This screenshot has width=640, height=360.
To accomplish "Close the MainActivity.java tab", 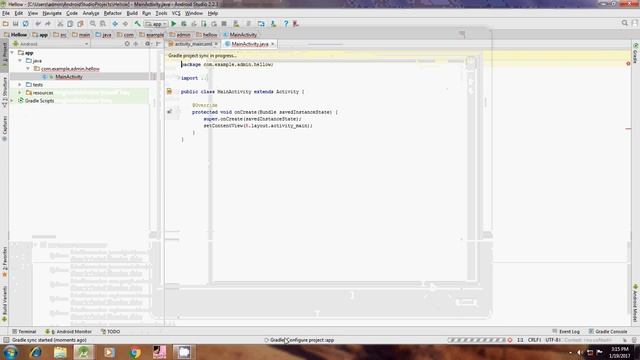I will pyautogui.click(x=273, y=44).
